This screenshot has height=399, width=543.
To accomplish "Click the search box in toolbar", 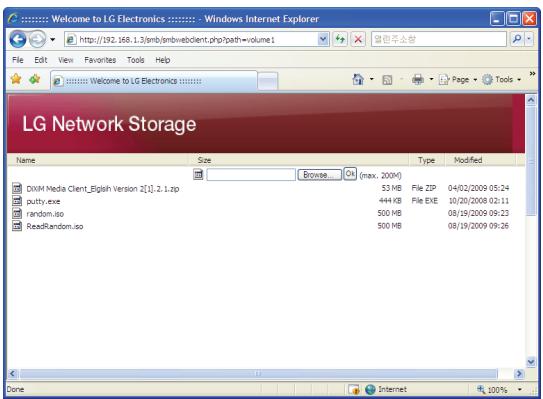I will (438, 39).
